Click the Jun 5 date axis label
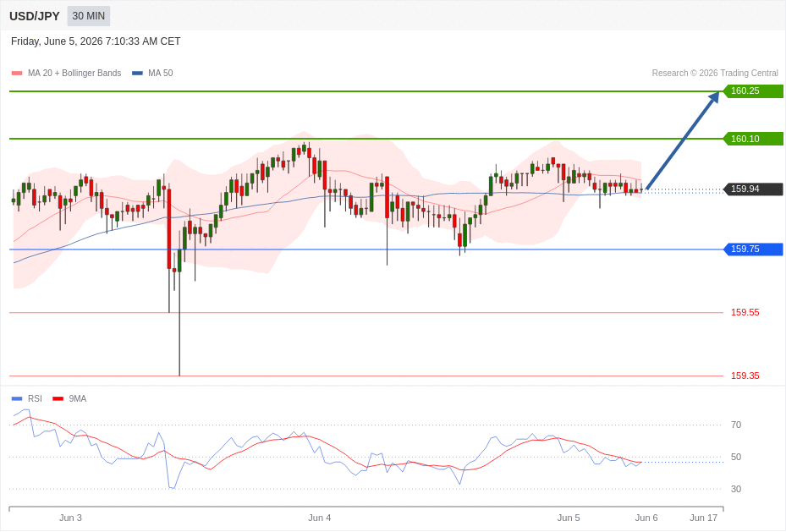This screenshot has width=786, height=532. point(569,518)
